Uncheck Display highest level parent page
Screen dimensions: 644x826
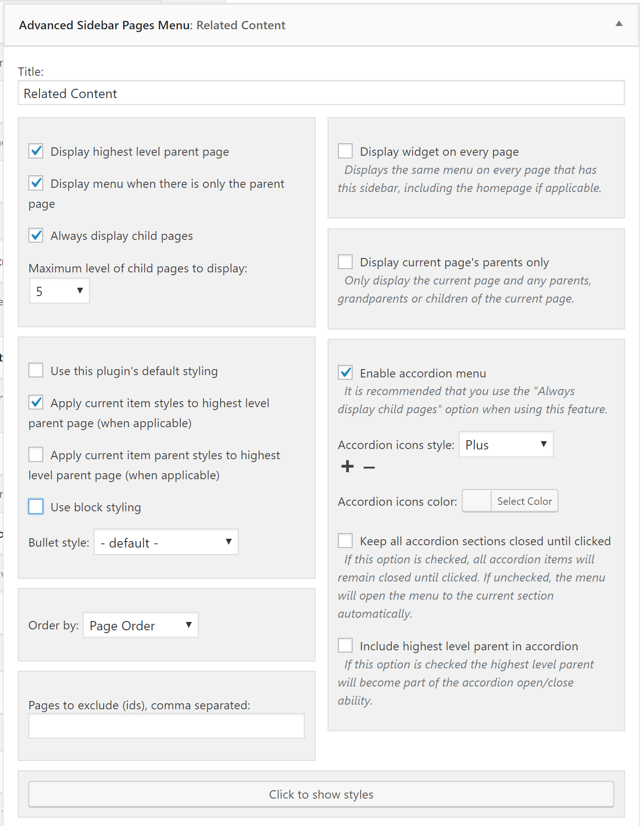pyautogui.click(x=36, y=151)
